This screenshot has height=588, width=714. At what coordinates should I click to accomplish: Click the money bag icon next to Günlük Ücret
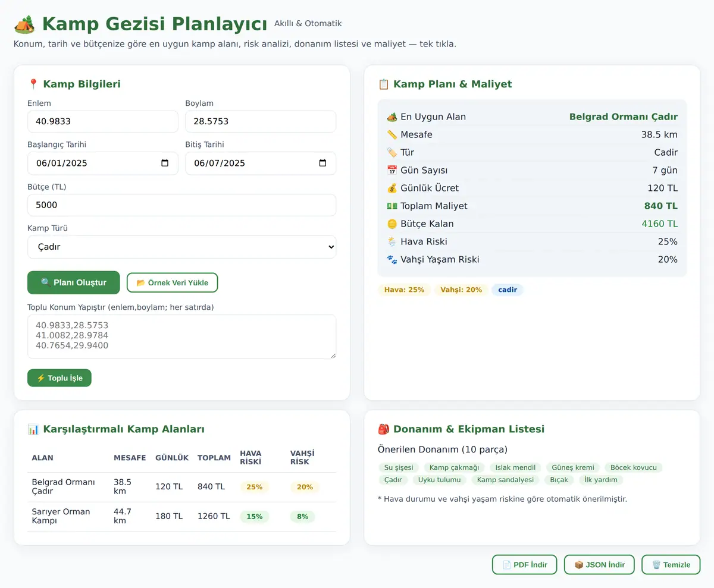(392, 188)
